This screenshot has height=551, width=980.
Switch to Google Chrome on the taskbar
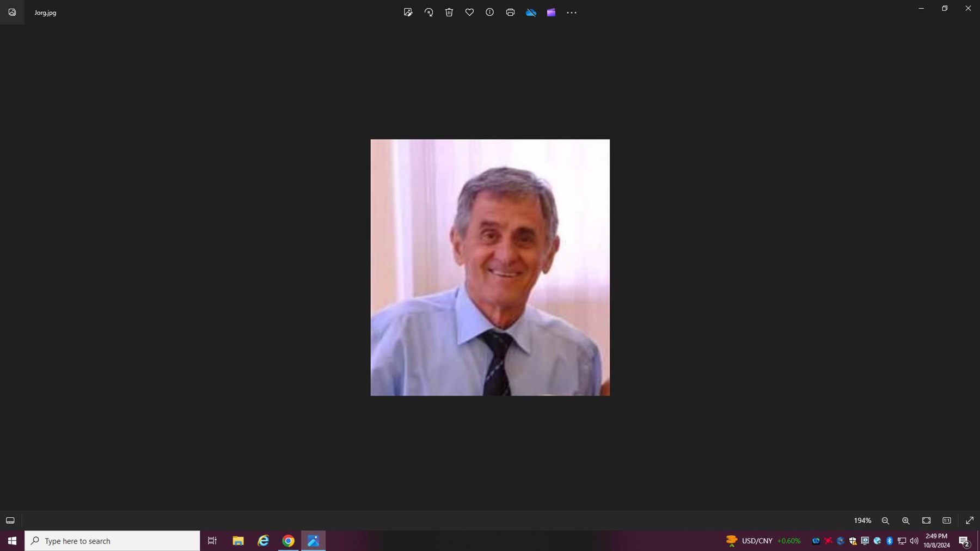[x=289, y=541]
